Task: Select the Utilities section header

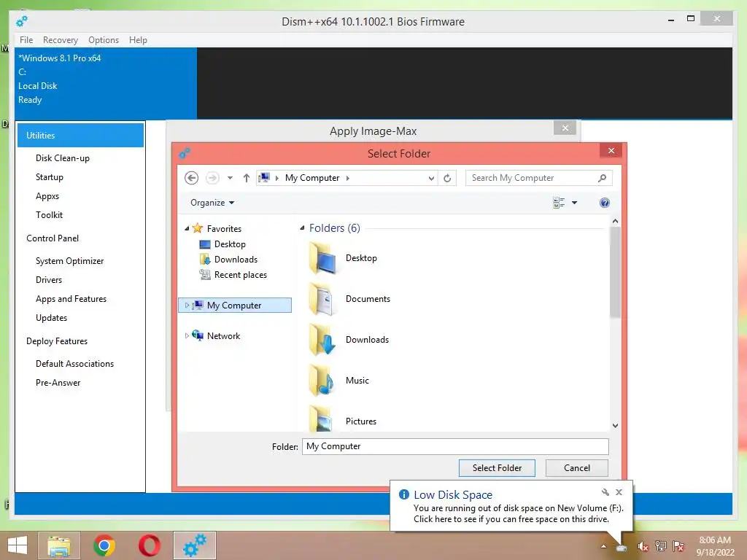Action: 80,135
